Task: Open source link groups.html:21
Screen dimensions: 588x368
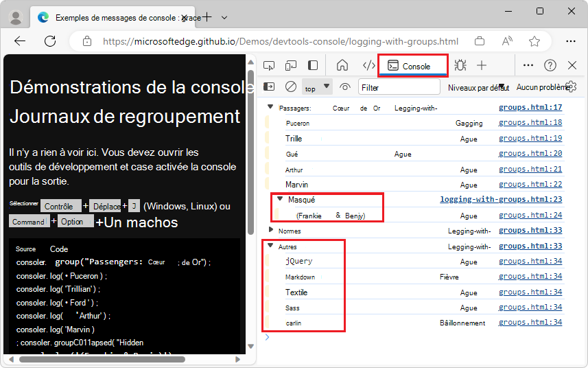Action: point(530,169)
